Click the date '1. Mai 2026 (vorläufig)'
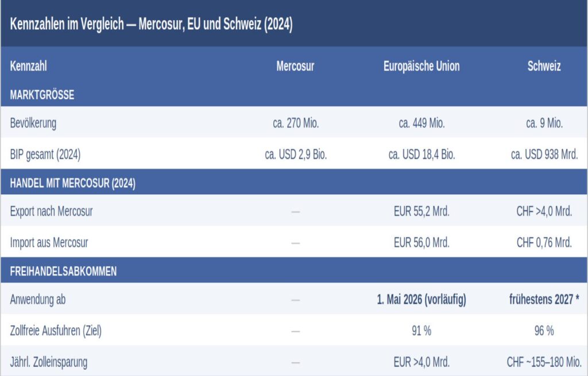Screen dimensions: 588x376 [421, 300]
